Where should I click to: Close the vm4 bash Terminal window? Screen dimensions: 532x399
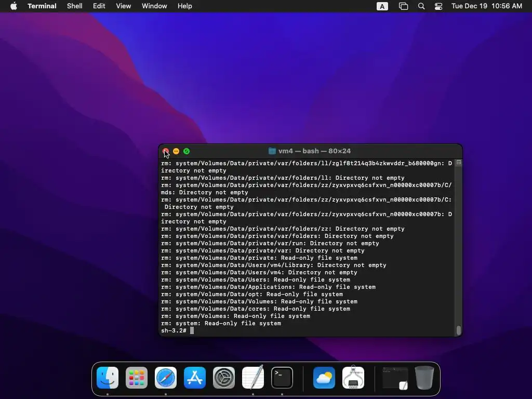[x=166, y=151]
